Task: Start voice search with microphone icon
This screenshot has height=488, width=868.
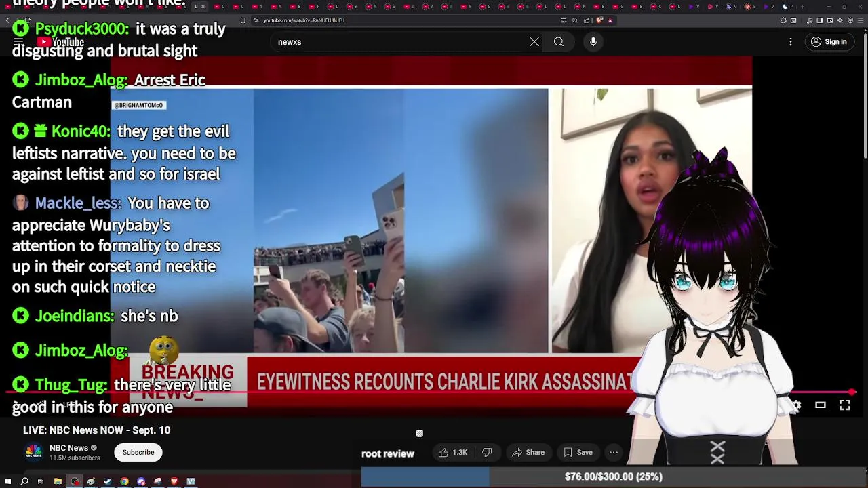Action: 593,42
